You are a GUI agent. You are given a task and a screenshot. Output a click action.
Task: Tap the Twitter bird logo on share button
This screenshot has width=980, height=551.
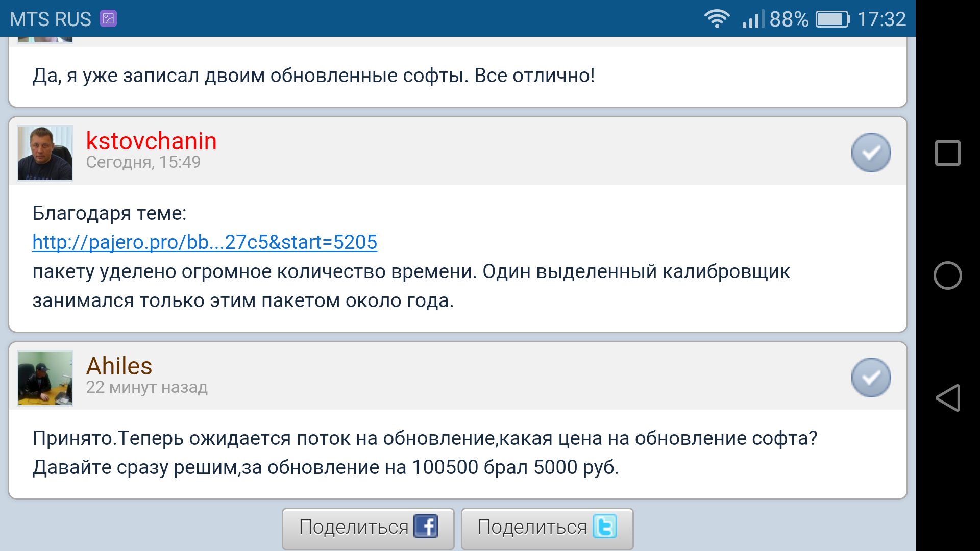tap(605, 527)
